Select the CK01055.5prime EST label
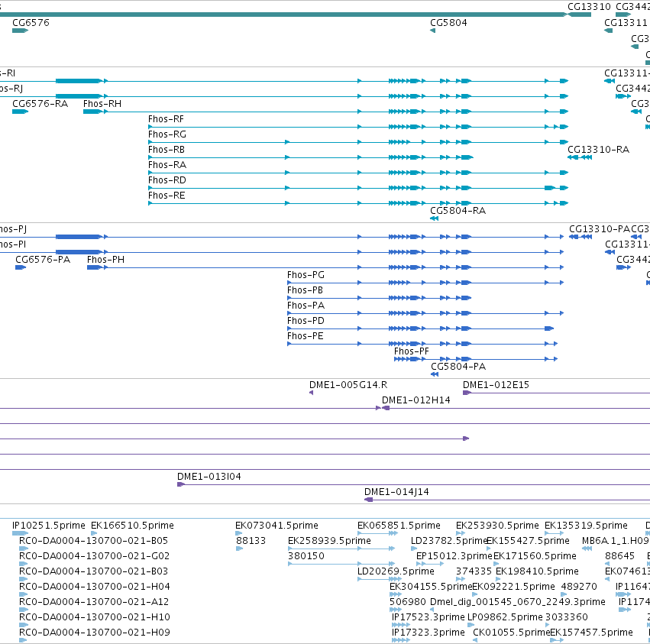The image size is (650, 644). coord(511,633)
